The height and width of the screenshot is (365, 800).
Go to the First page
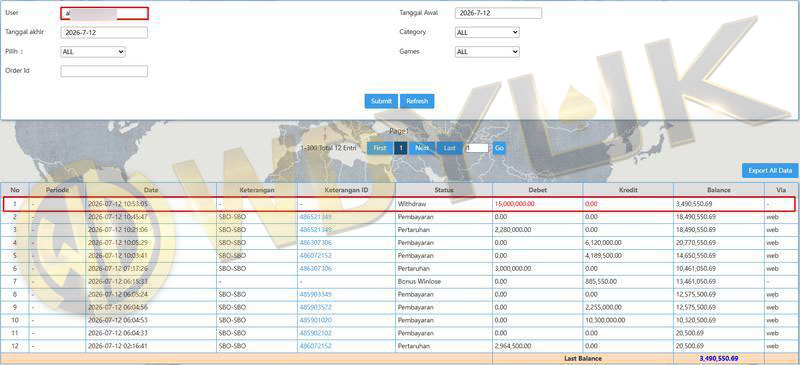(380, 148)
